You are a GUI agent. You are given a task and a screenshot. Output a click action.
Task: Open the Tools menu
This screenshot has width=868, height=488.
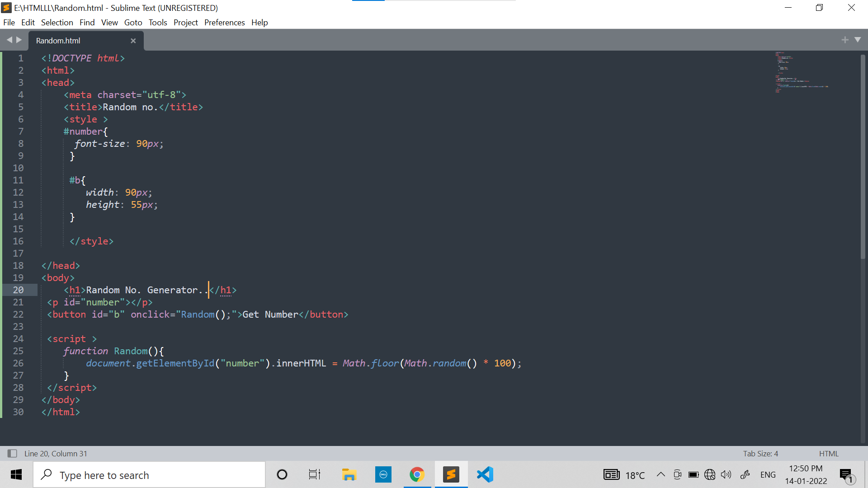coord(158,23)
